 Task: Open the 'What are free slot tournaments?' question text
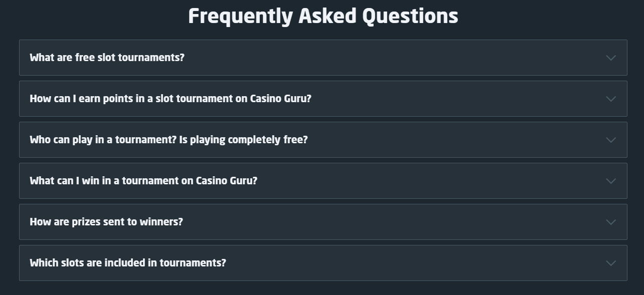coord(107,58)
